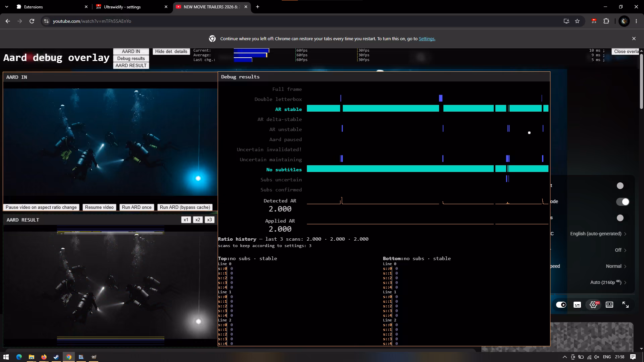Viewport: 644px width, 362px height.
Task: Click Run ARD once button
Action: click(137, 207)
